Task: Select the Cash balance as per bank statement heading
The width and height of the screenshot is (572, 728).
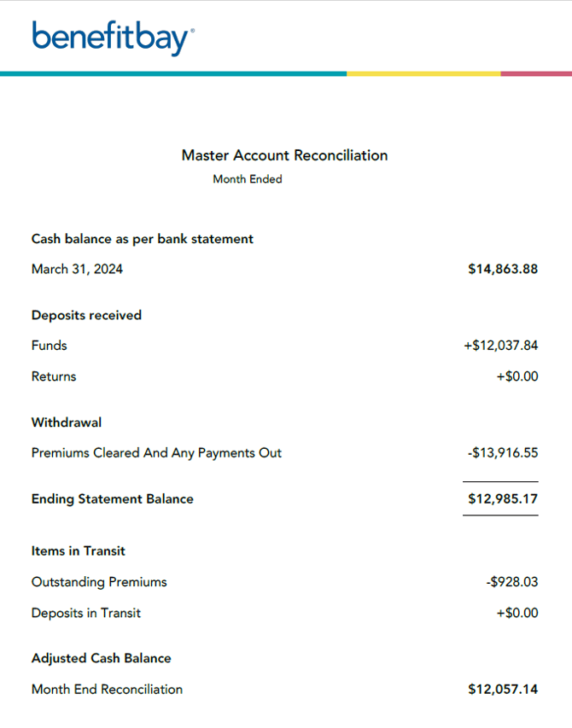Action: [143, 239]
